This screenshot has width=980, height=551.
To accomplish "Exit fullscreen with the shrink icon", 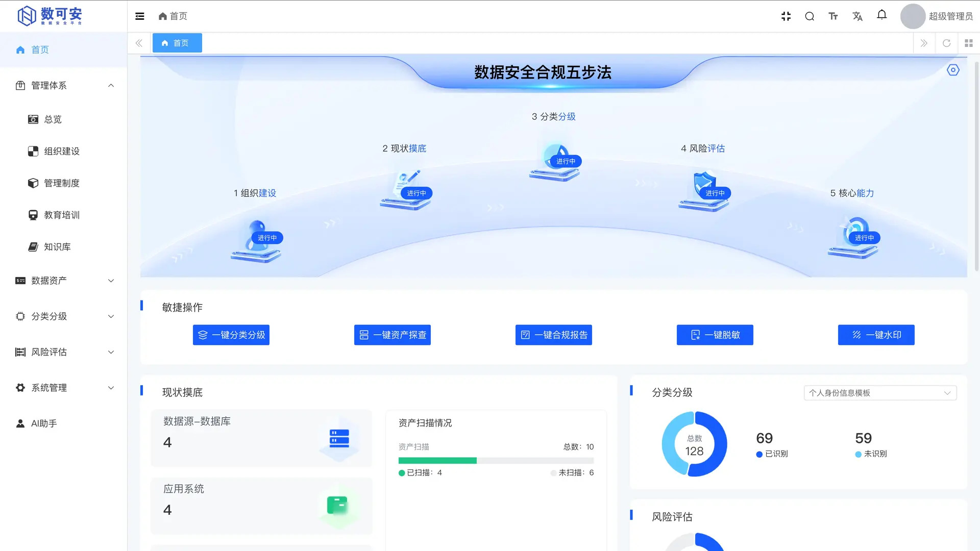I will [x=786, y=16].
